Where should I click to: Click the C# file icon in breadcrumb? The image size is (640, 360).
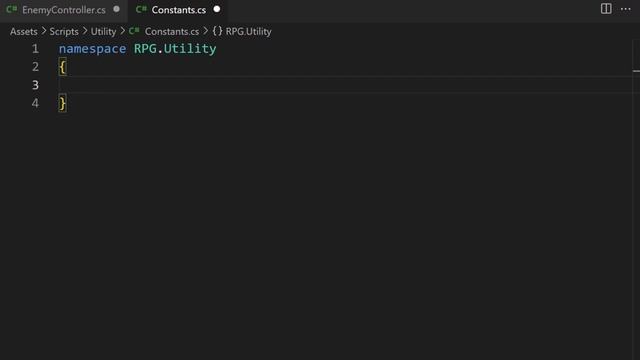click(x=134, y=31)
